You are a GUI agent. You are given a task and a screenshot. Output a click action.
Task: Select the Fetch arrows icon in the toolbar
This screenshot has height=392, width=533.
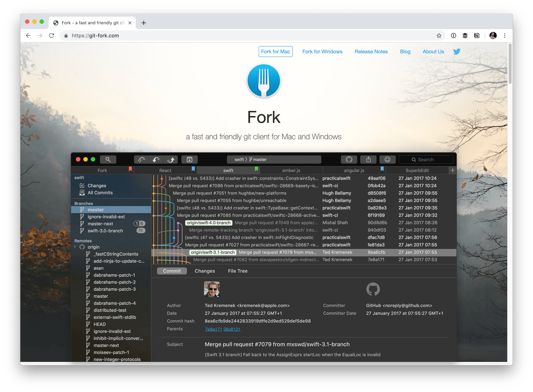tap(141, 159)
